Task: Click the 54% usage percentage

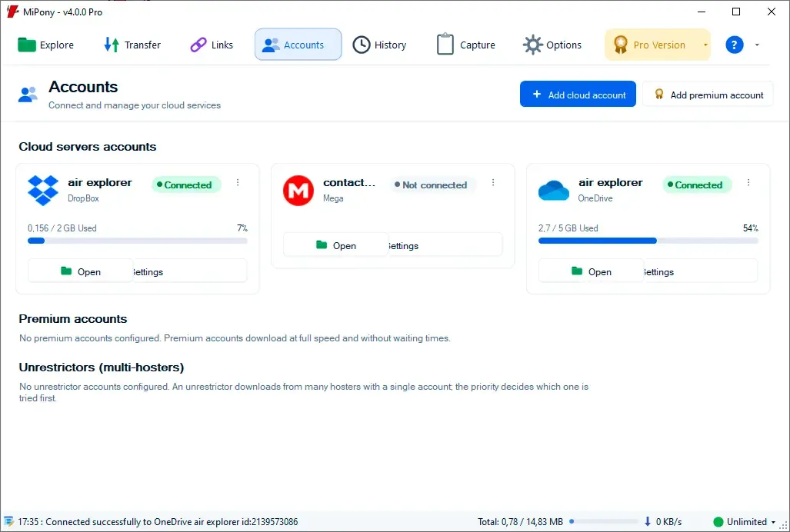Action: coord(751,228)
